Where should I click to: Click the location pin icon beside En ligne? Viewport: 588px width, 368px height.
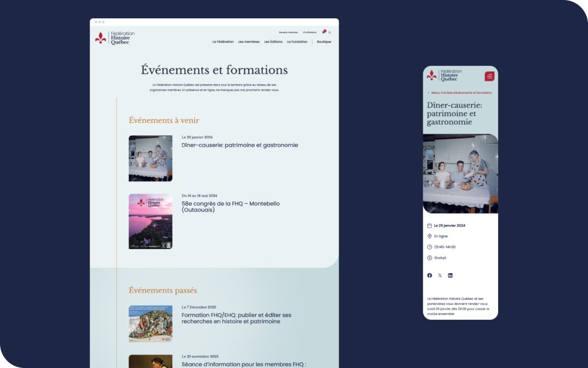[429, 236]
